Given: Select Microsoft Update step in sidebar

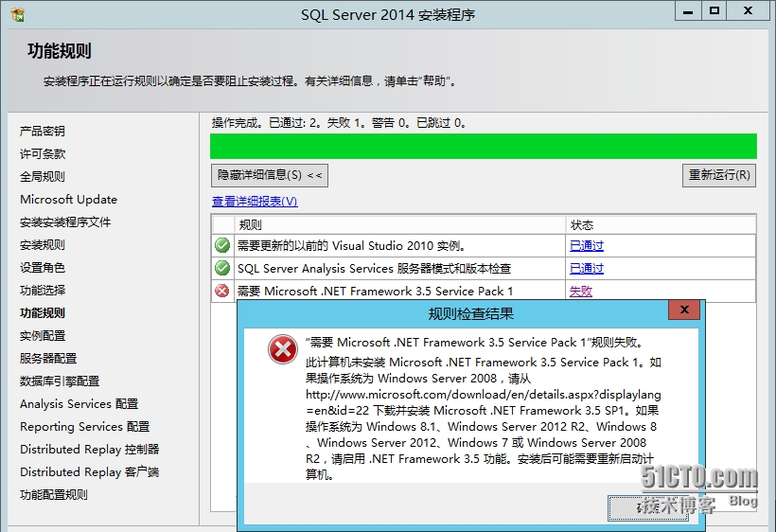Looking at the screenshot, I should tap(69, 200).
